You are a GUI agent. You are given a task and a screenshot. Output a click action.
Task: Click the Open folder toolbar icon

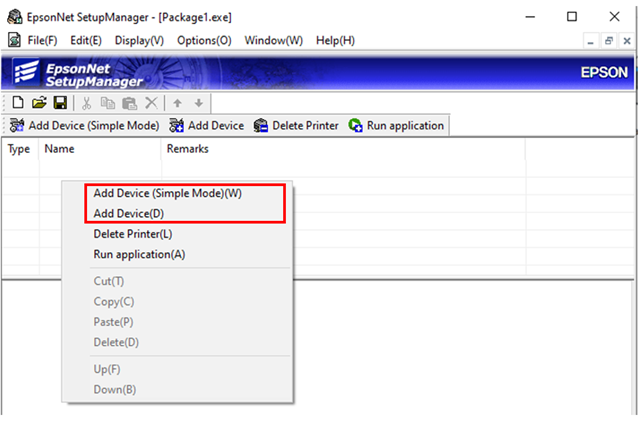39,102
